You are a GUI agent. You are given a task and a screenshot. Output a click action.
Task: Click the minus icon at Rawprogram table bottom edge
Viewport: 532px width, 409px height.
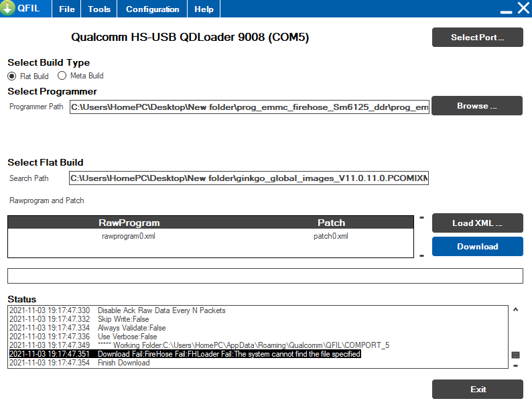click(x=421, y=255)
